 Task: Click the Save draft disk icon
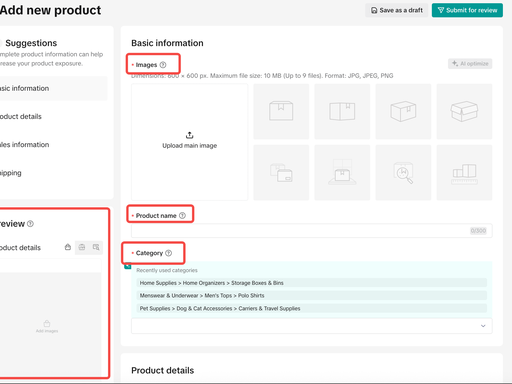[x=374, y=10]
